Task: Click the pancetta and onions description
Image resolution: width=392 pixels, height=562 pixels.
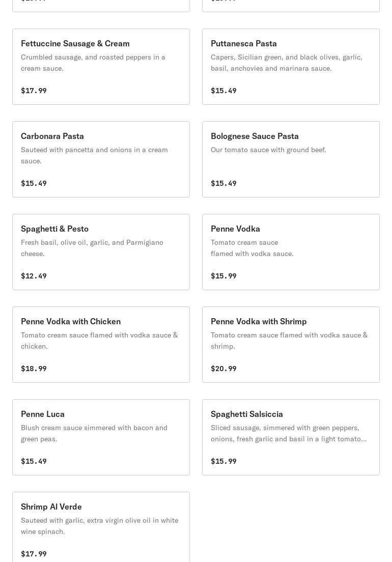Action: point(94,155)
